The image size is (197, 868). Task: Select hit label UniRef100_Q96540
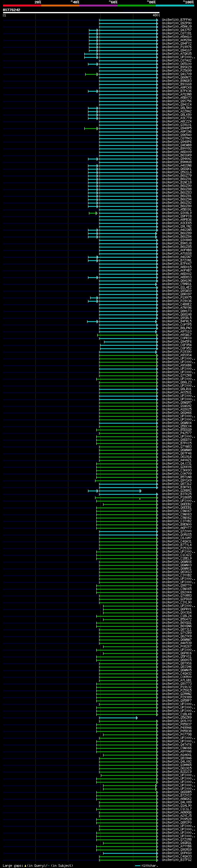pyautogui.click(x=177, y=135)
